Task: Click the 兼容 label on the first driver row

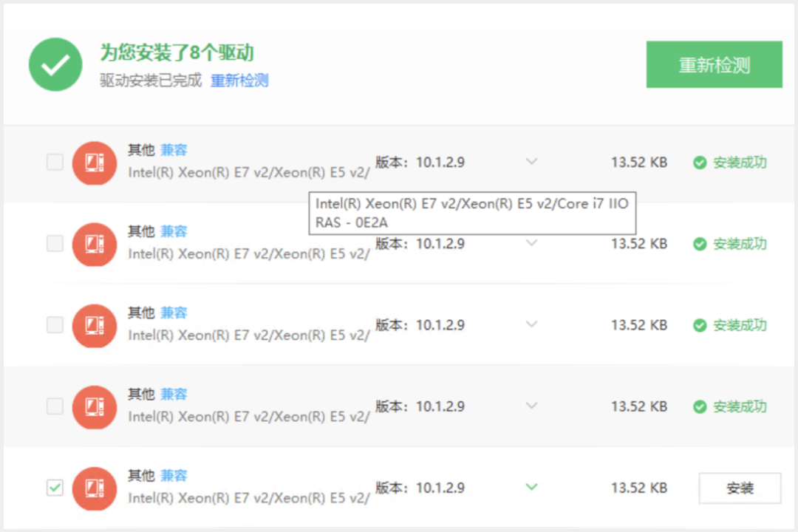Action: click(x=174, y=149)
